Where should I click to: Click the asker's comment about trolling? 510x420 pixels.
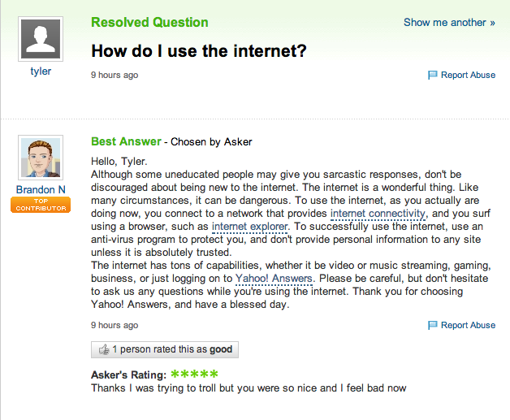[x=249, y=388]
